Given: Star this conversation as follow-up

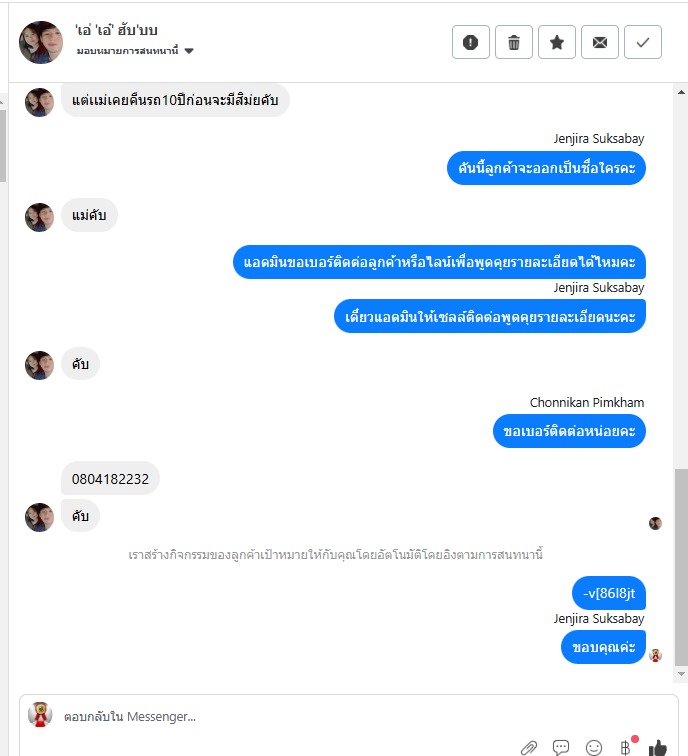Looking at the screenshot, I should (556, 42).
